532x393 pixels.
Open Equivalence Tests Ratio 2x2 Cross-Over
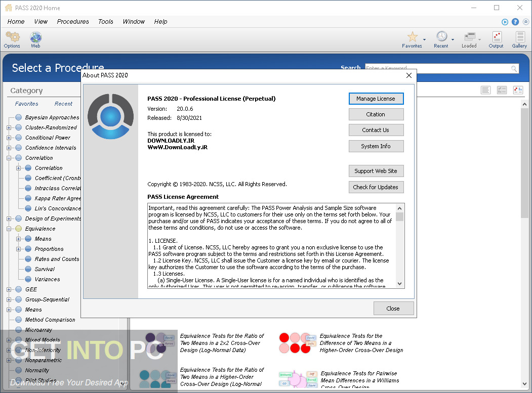(x=205, y=343)
